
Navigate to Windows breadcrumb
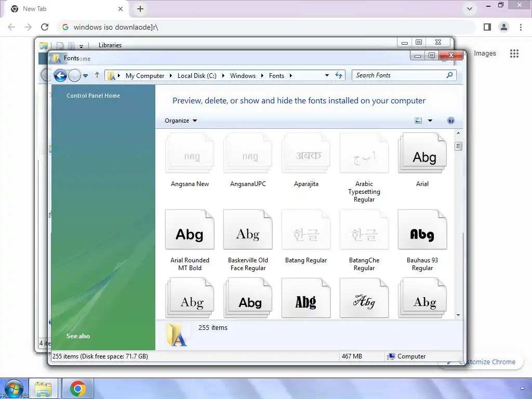click(243, 76)
